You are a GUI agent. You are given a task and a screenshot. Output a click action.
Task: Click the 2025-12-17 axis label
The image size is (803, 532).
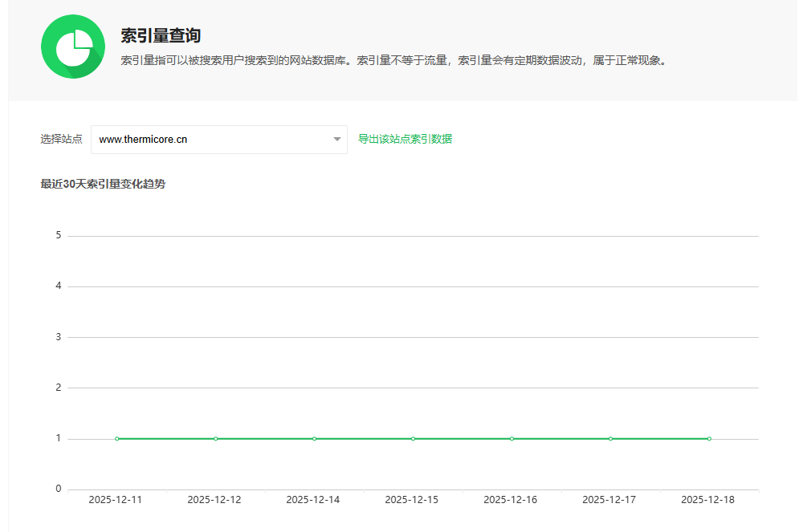point(609,500)
